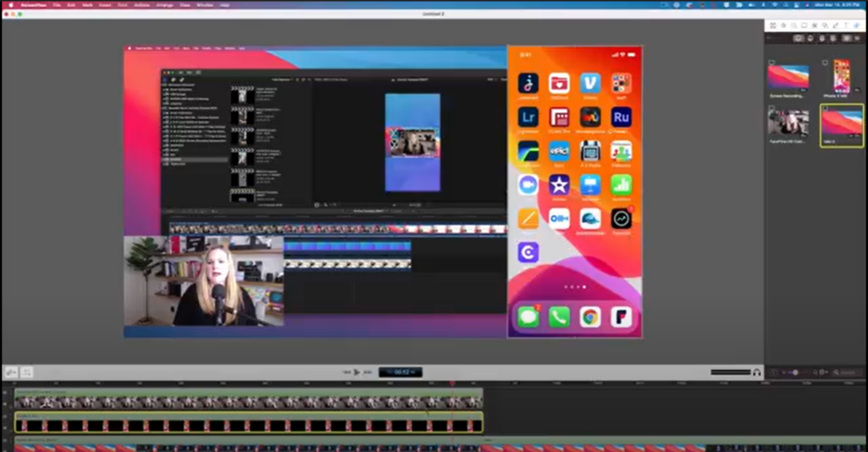Open the Edit menu

click(x=71, y=5)
